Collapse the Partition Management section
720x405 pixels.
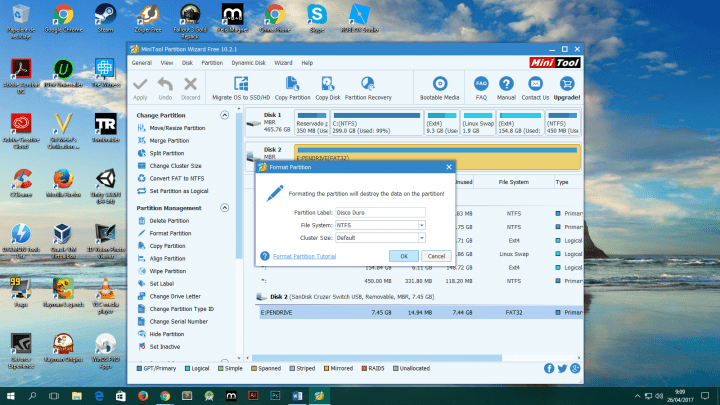pyautogui.click(x=225, y=208)
